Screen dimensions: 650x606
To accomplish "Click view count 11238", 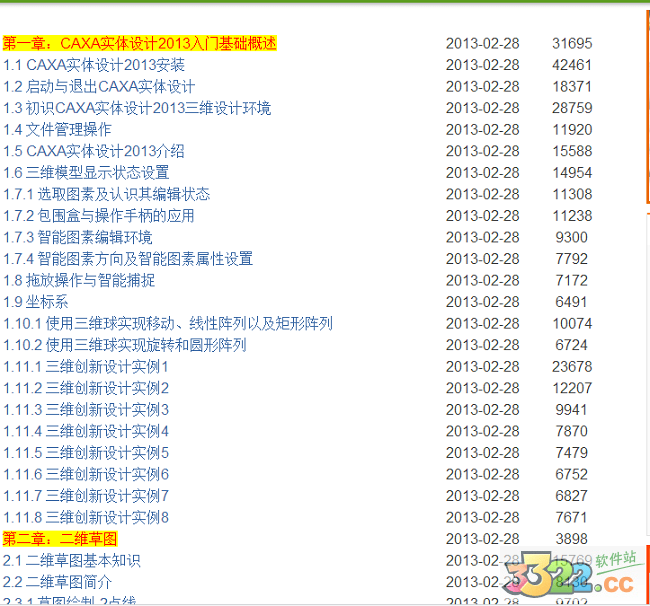I will click(x=572, y=216).
